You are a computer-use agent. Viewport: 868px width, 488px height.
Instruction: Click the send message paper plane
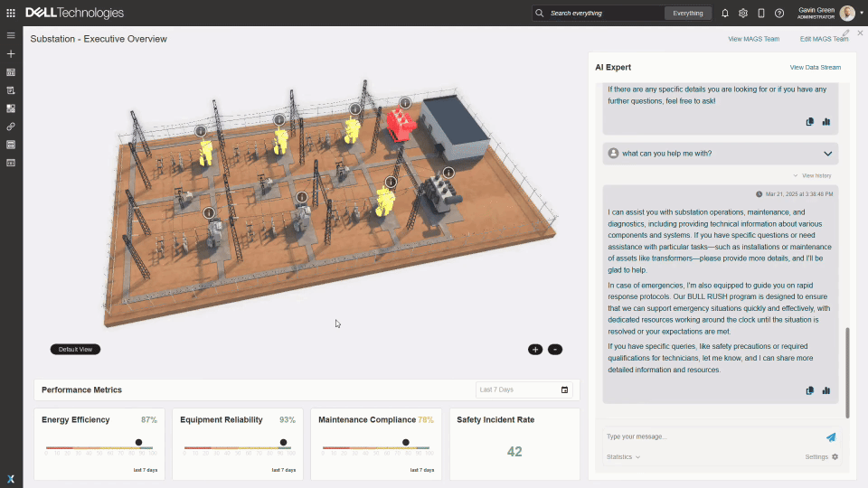click(831, 436)
